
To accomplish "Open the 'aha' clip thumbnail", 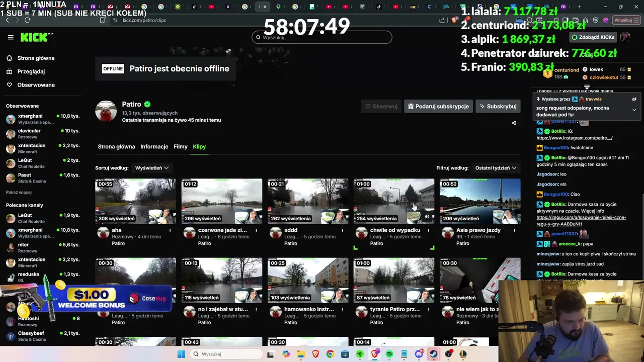I will (x=136, y=201).
